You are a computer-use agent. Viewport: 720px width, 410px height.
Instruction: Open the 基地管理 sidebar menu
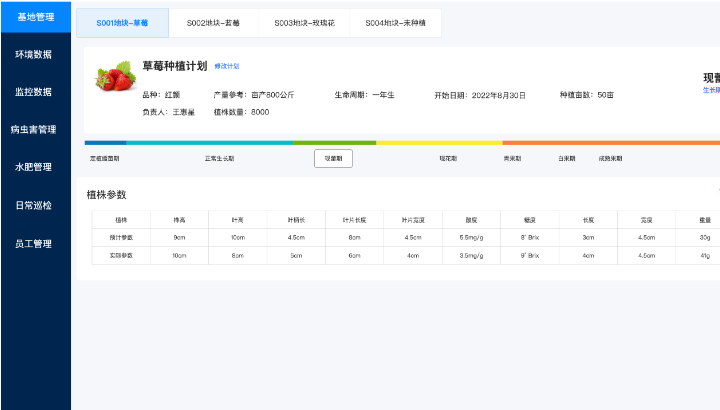tap(36, 17)
